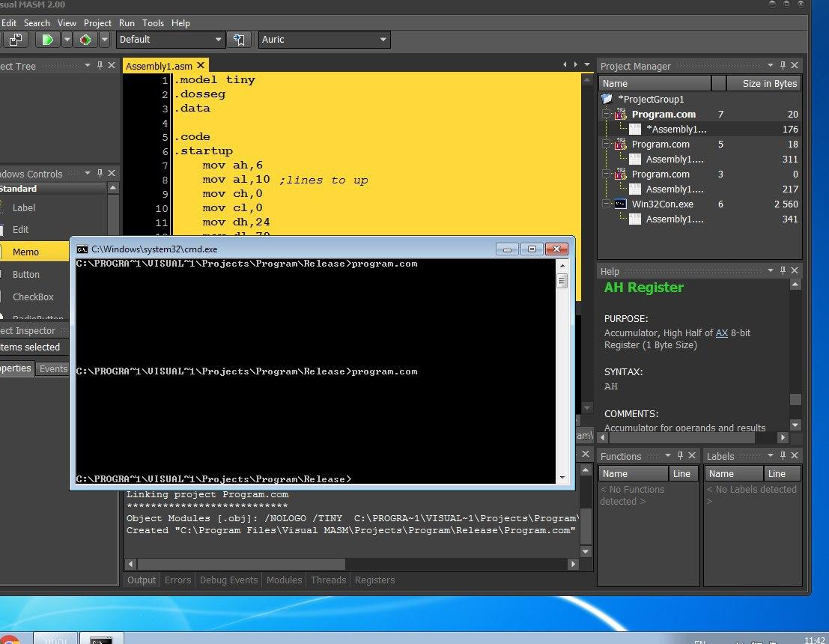Close the Windows Controls panel
Screen dimensions: 829x644
112,174
